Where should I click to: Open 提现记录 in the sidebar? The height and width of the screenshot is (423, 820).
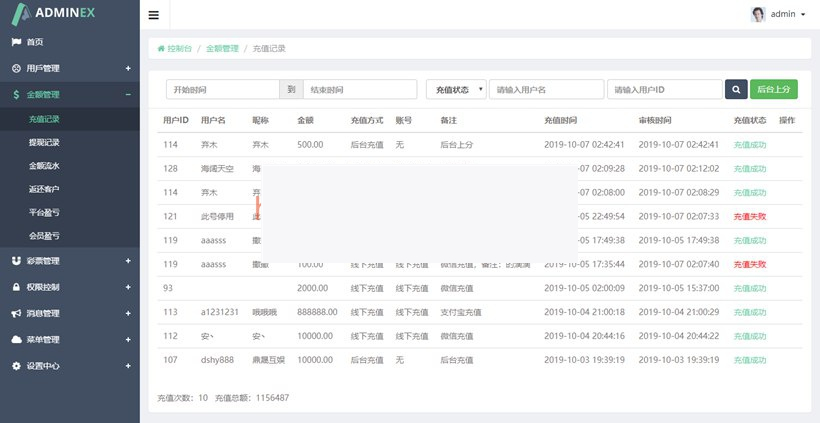click(44, 142)
